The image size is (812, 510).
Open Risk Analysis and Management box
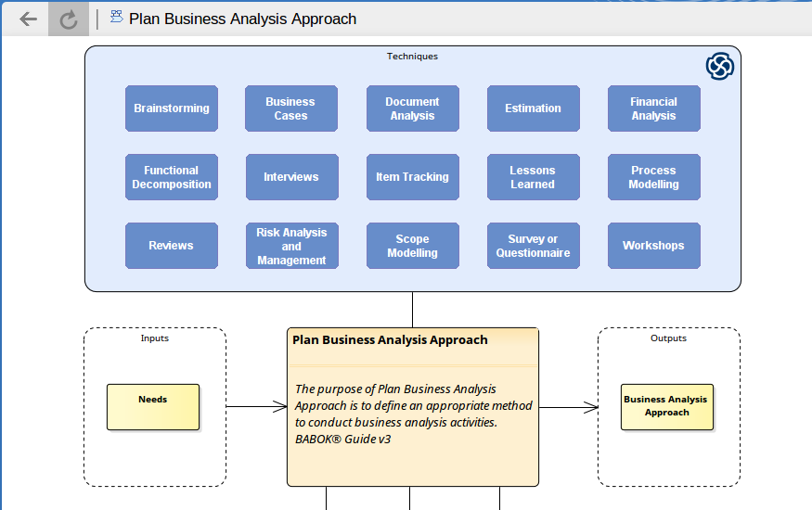[x=291, y=246]
